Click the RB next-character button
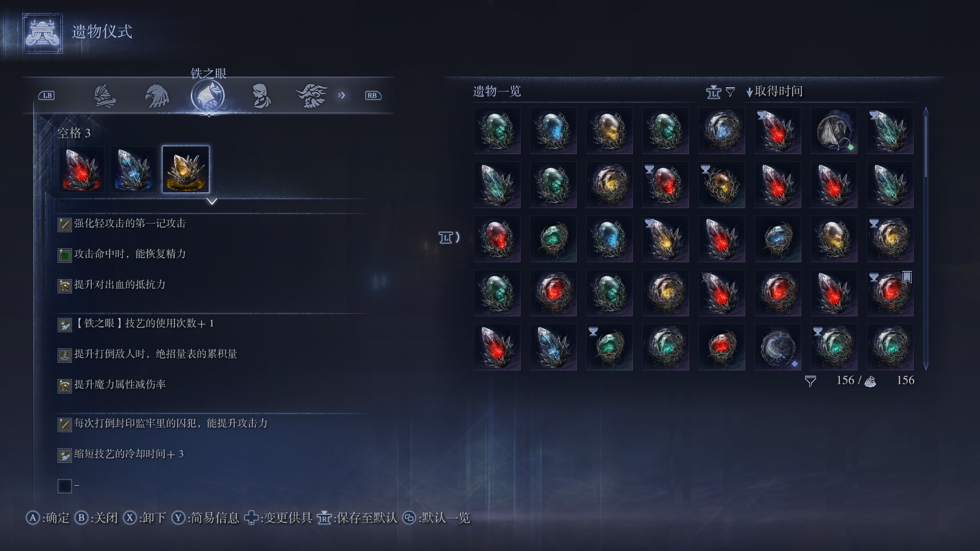The width and height of the screenshot is (980, 551). (x=373, y=95)
